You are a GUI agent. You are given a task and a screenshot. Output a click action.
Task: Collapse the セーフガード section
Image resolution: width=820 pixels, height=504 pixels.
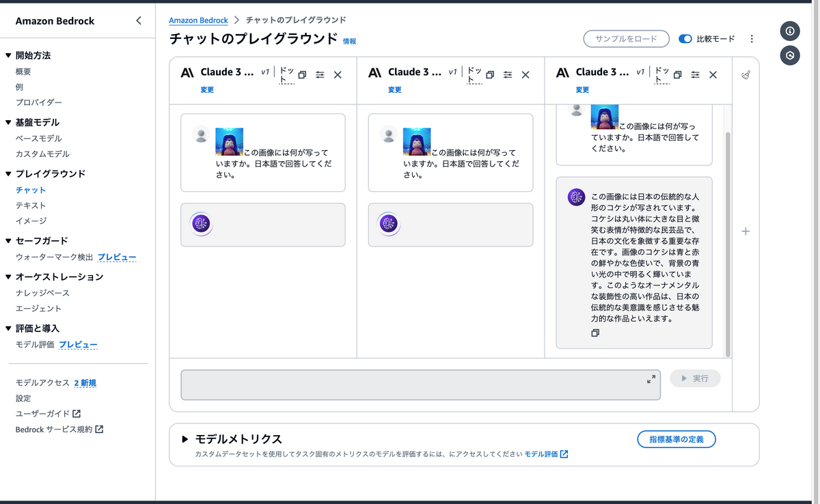(x=8, y=240)
